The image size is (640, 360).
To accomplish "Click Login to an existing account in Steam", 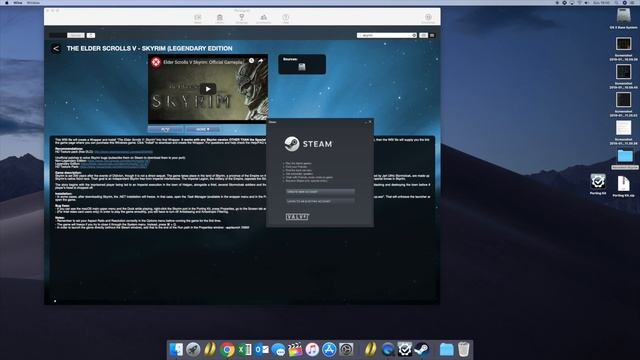I will (320, 201).
